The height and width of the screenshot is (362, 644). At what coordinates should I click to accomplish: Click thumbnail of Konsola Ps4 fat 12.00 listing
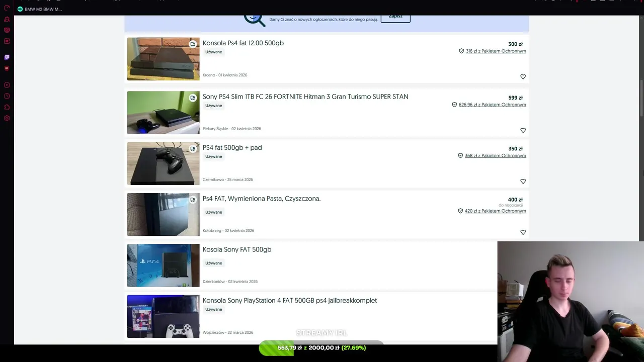click(163, 59)
